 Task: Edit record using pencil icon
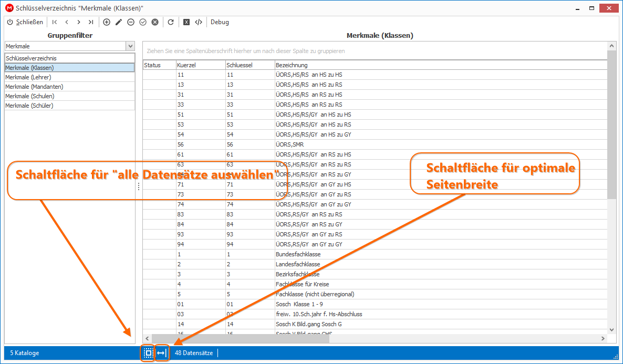[118, 22]
